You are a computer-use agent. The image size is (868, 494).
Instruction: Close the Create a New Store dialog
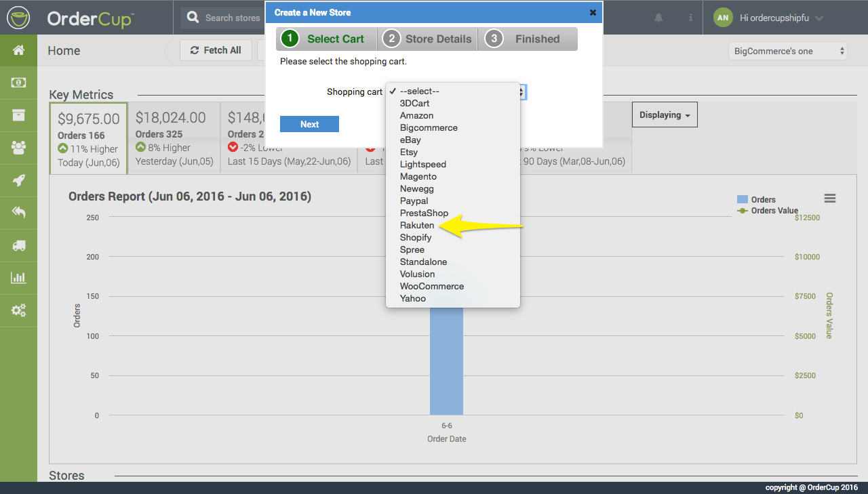coord(593,12)
